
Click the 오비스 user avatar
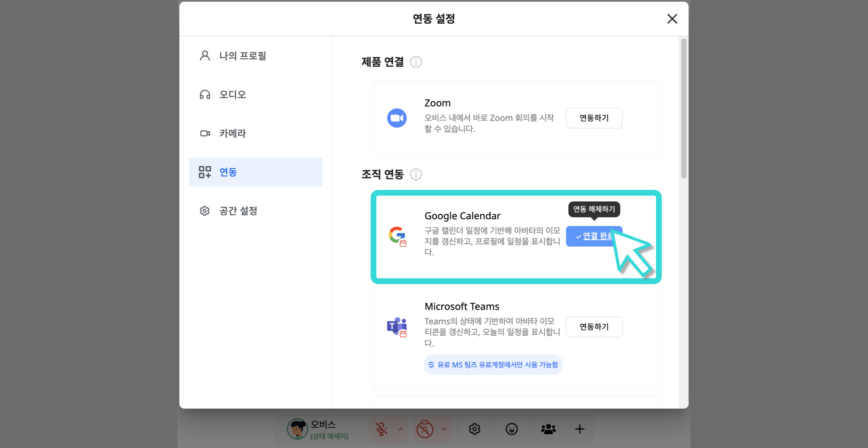(x=297, y=429)
